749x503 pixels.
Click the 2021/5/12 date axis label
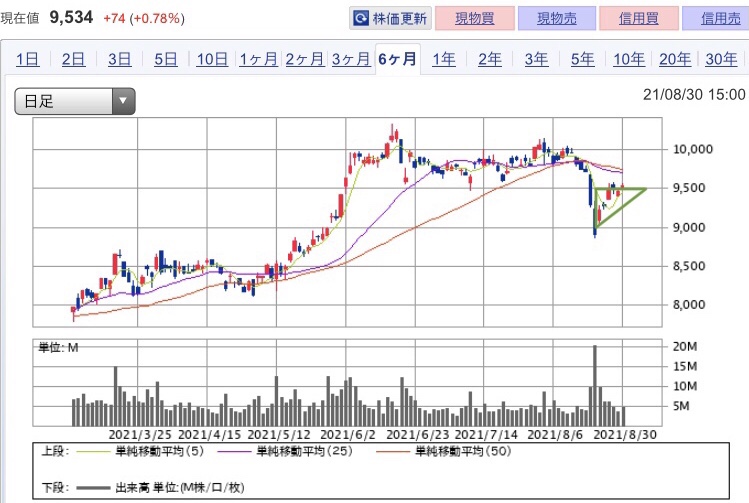coord(279,435)
